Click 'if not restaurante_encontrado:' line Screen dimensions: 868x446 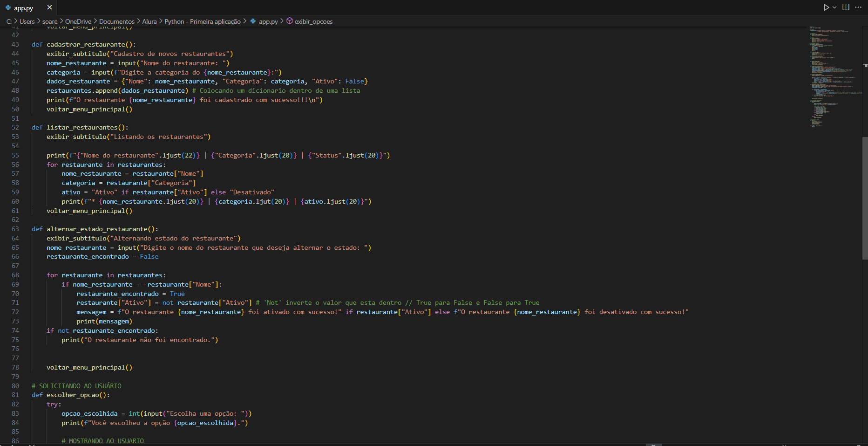click(102, 330)
